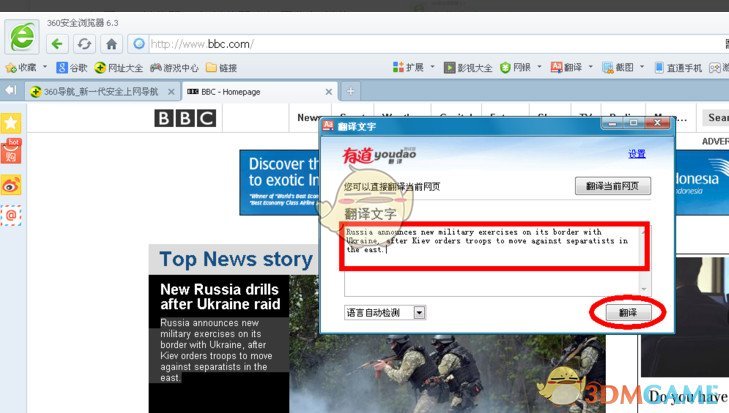
Task: Open the New Russia drills after Ukraine raid headline
Action: [x=220, y=297]
